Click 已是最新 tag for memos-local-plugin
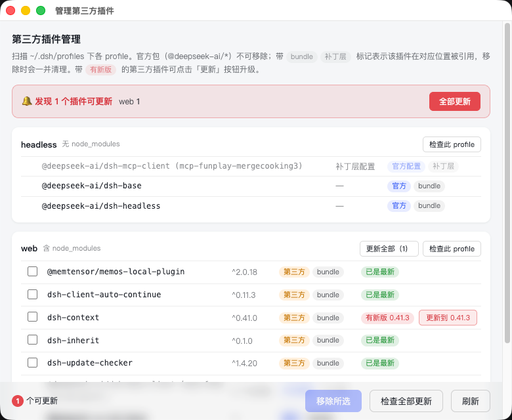This screenshot has width=512, height=420. click(x=380, y=272)
